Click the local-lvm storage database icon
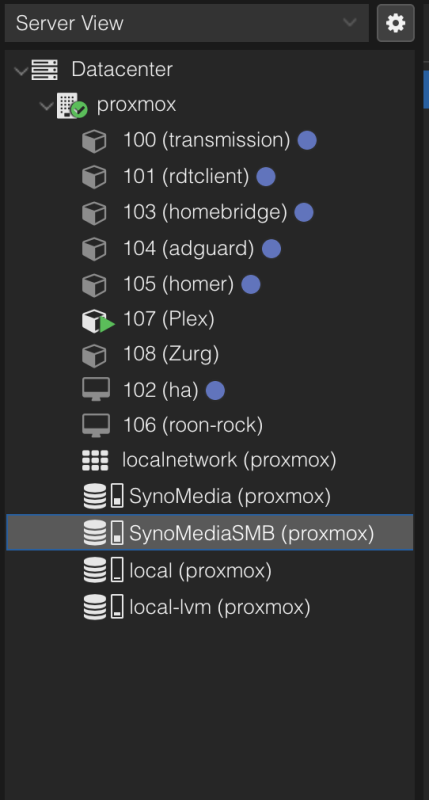Screen dimensions: 429x800 click(95, 607)
